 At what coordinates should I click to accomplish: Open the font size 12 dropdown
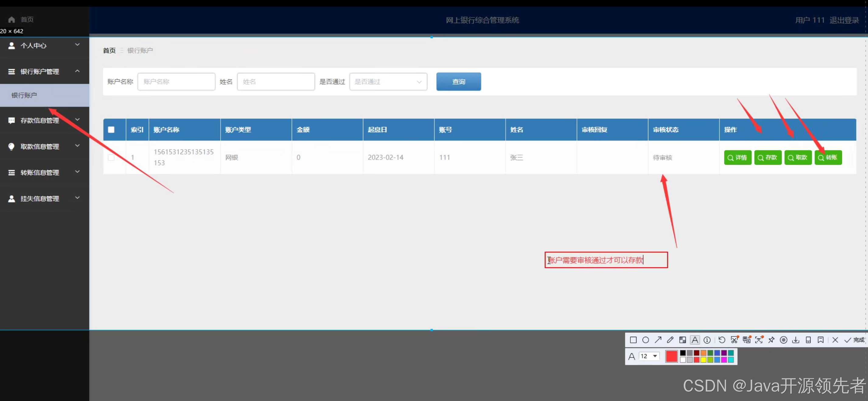(x=649, y=356)
